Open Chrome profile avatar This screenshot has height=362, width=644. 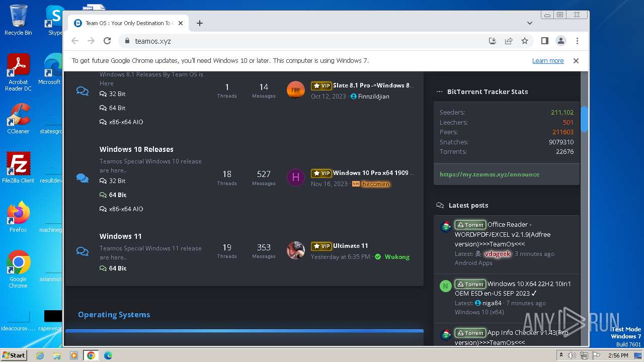point(561,41)
